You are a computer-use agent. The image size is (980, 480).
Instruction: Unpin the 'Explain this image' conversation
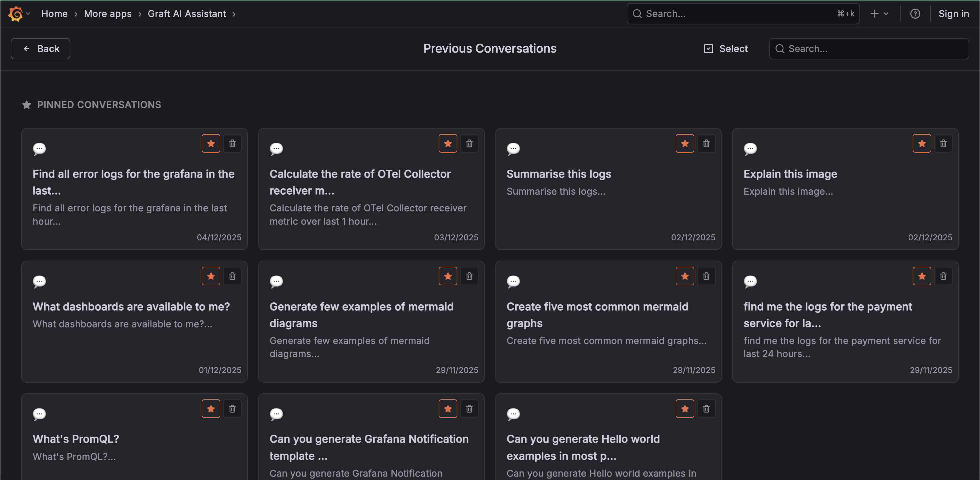[922, 143]
